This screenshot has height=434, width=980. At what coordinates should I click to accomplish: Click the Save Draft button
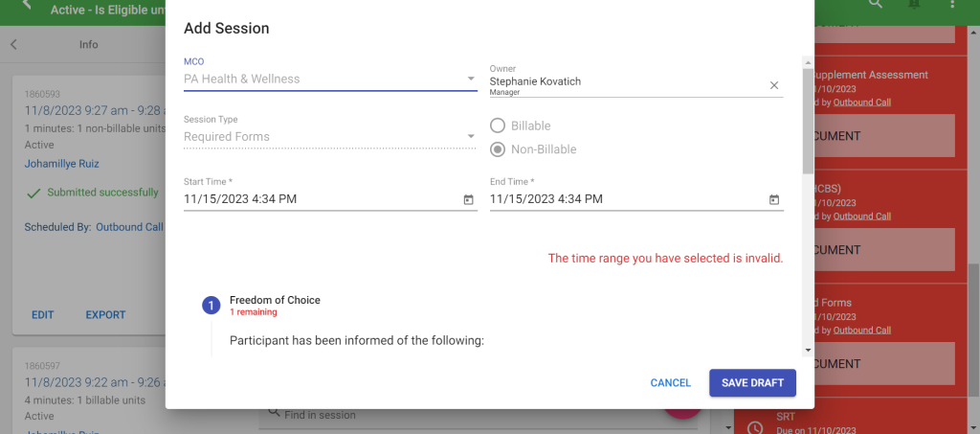(x=752, y=382)
